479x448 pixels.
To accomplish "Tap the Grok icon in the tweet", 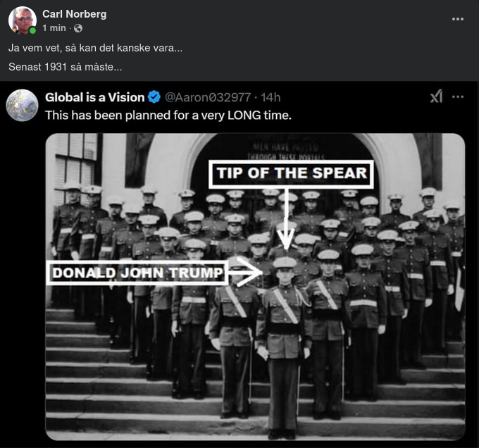I will [436, 97].
